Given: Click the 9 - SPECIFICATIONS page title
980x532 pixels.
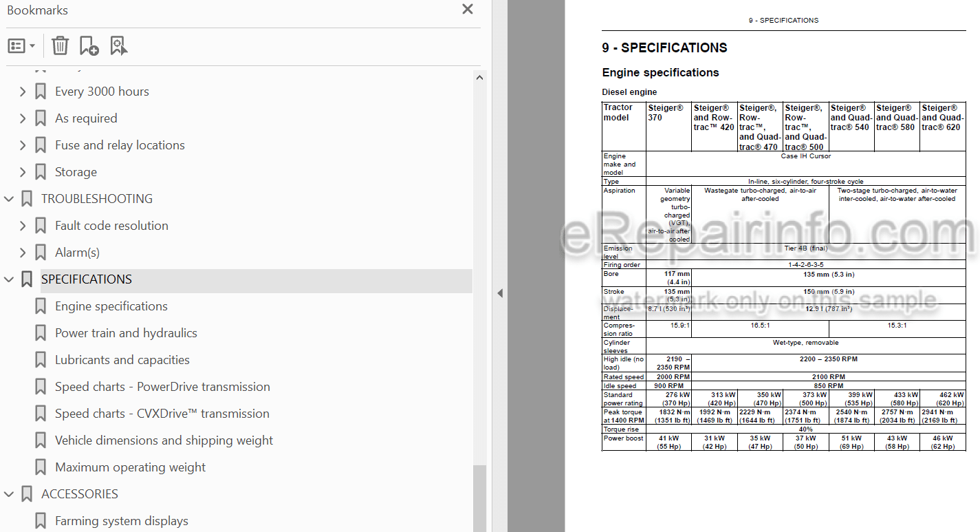Looking at the screenshot, I should point(664,47).
